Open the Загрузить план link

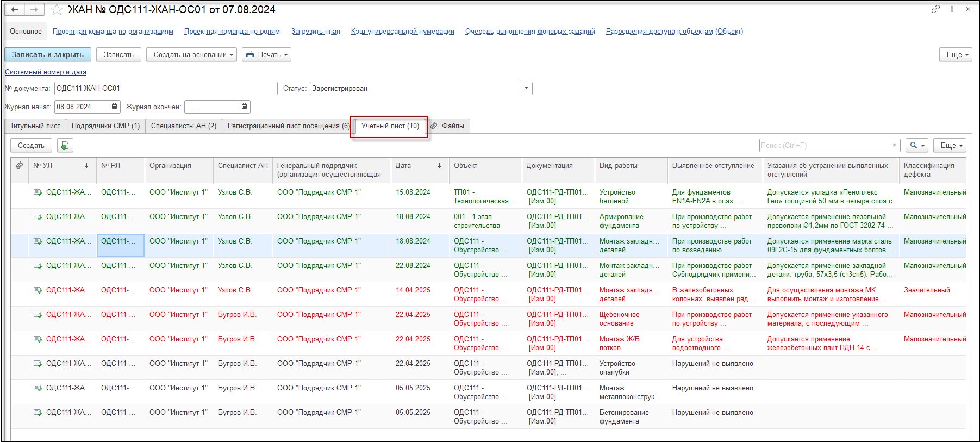click(x=315, y=32)
